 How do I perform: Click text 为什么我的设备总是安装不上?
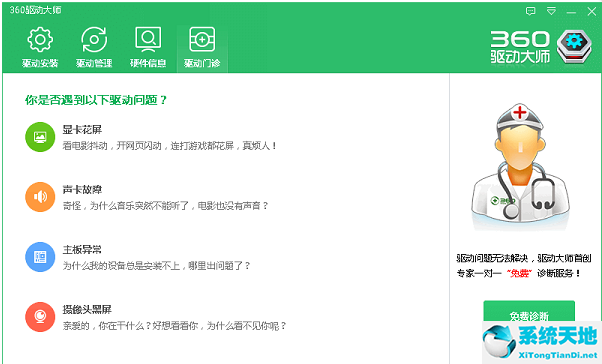click(x=121, y=266)
